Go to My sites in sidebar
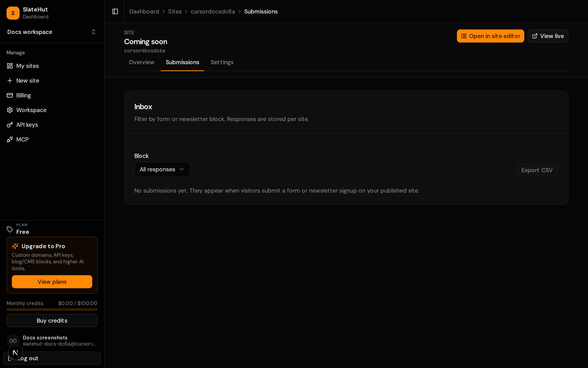The height and width of the screenshot is (368, 588). click(x=52, y=66)
